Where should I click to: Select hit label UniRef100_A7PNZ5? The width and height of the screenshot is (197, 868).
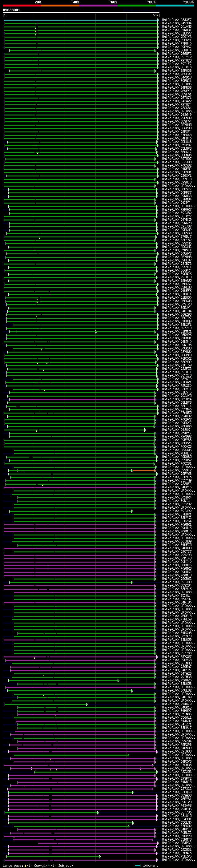(176, 853)
